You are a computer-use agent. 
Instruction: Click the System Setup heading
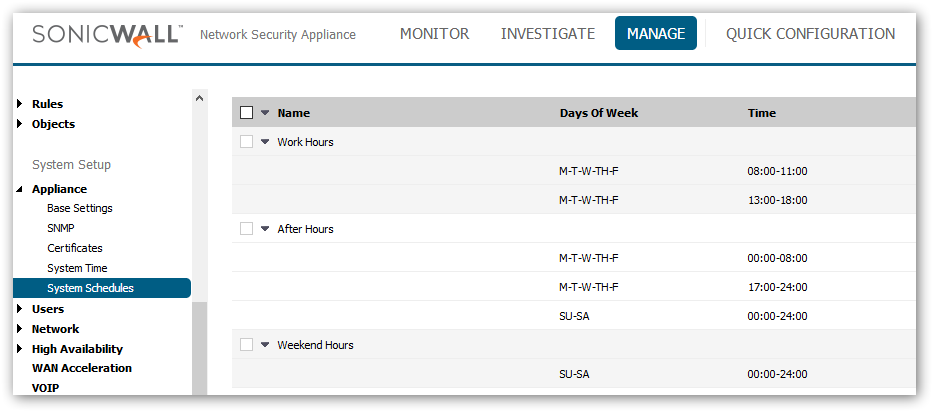pyautogui.click(x=71, y=165)
